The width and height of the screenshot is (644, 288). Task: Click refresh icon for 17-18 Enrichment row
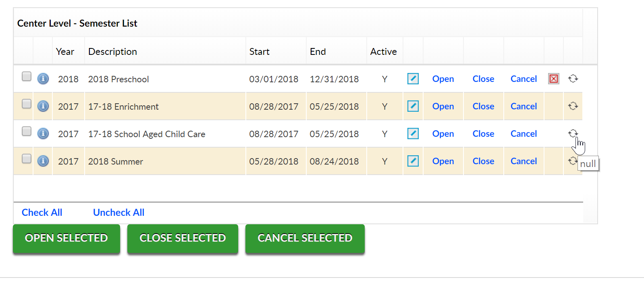(x=573, y=106)
